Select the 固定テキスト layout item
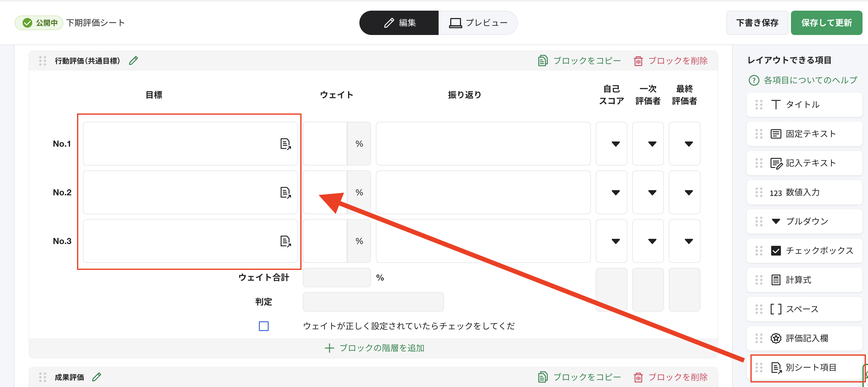 click(x=804, y=134)
